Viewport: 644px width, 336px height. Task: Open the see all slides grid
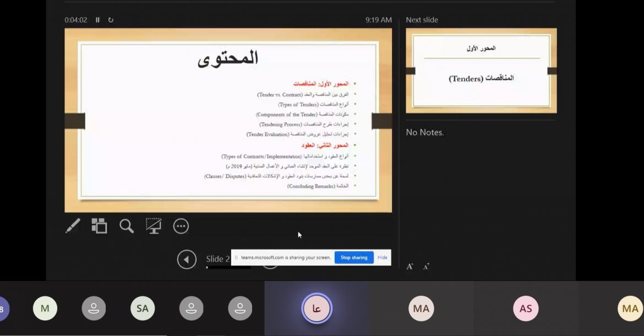tap(99, 226)
